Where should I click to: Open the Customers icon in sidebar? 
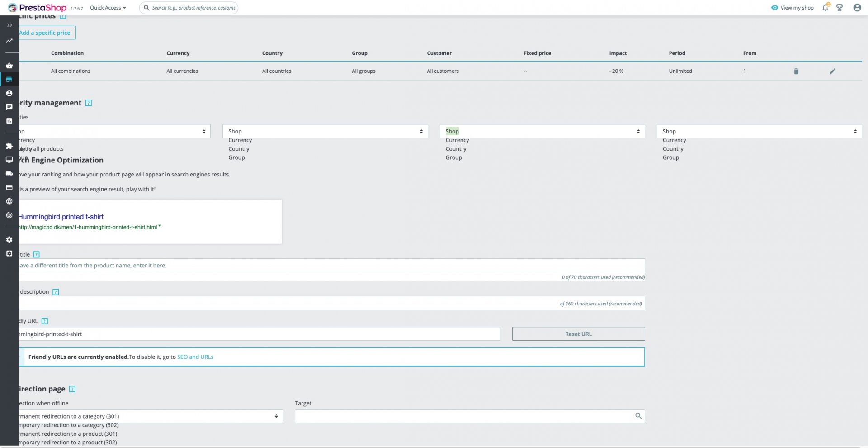pos(9,93)
